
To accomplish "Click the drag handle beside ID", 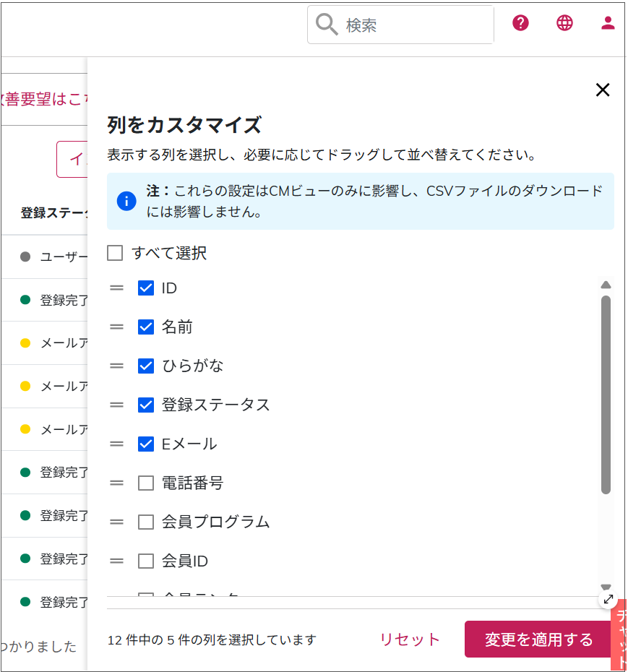I will [x=117, y=288].
